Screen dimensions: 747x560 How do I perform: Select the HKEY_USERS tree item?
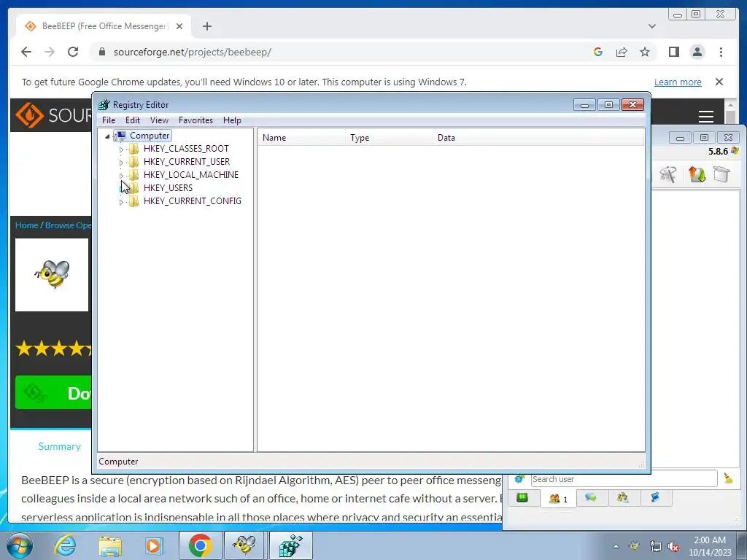[x=168, y=188]
